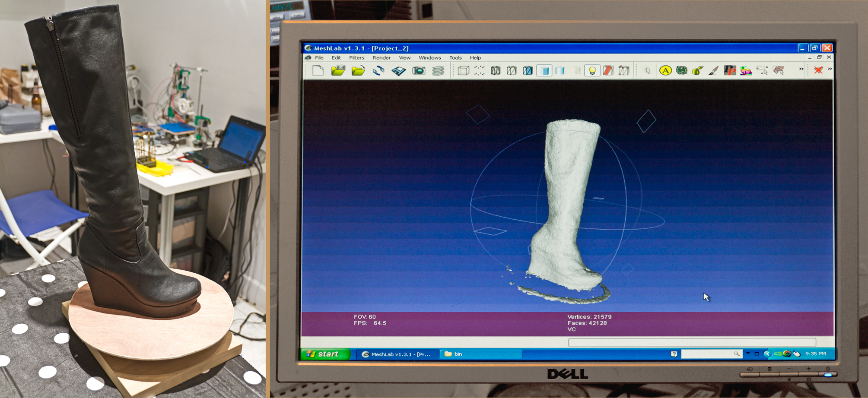Open the Filters menu
The image size is (868, 398).
point(356,58)
